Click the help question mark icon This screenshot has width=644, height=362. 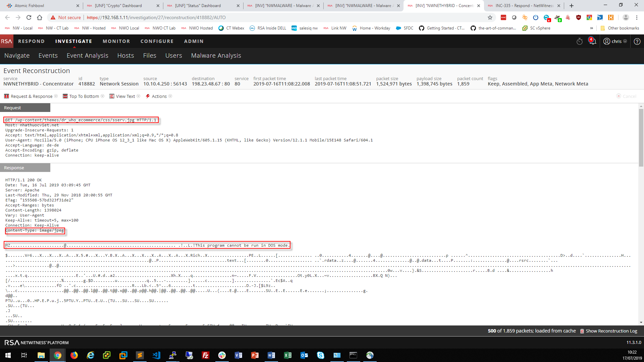[x=637, y=41]
